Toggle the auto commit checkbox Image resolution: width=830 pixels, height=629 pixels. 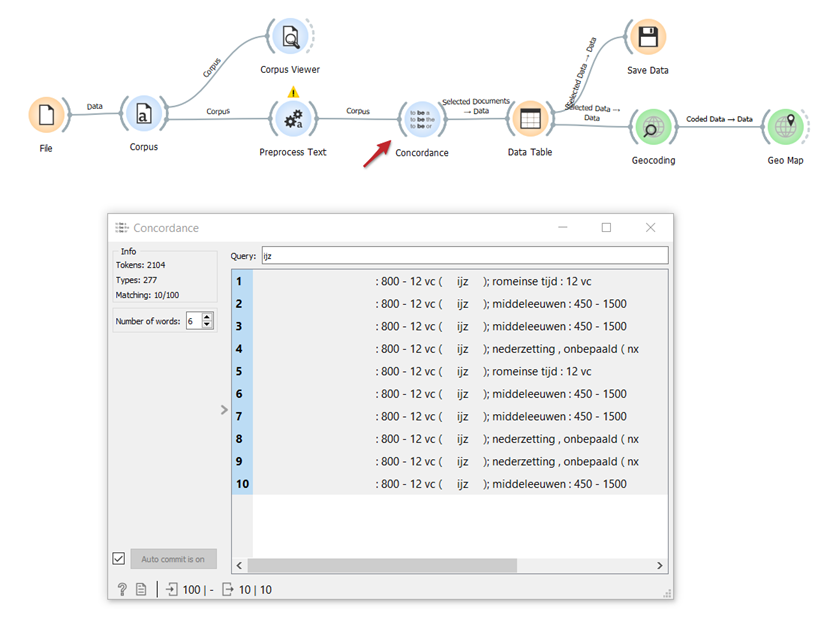(119, 558)
